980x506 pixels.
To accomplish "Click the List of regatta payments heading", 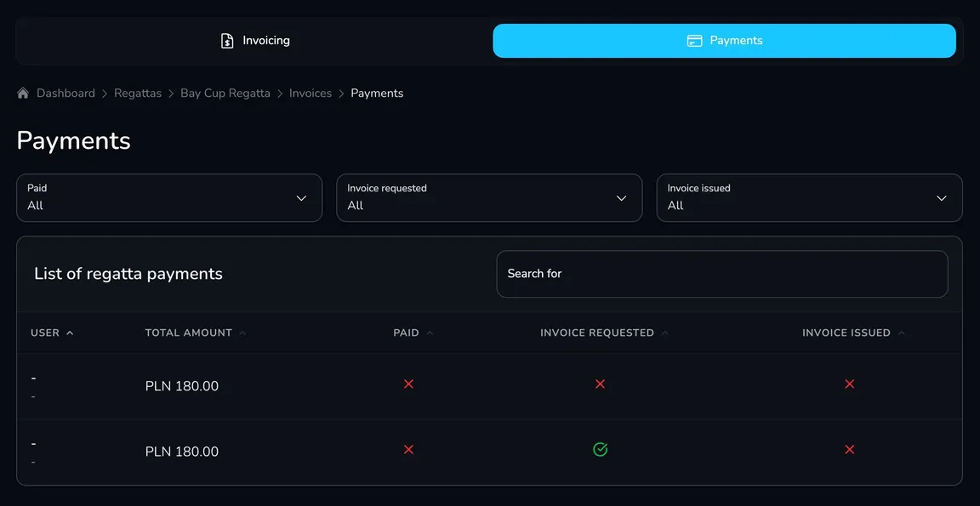I will 128,274.
